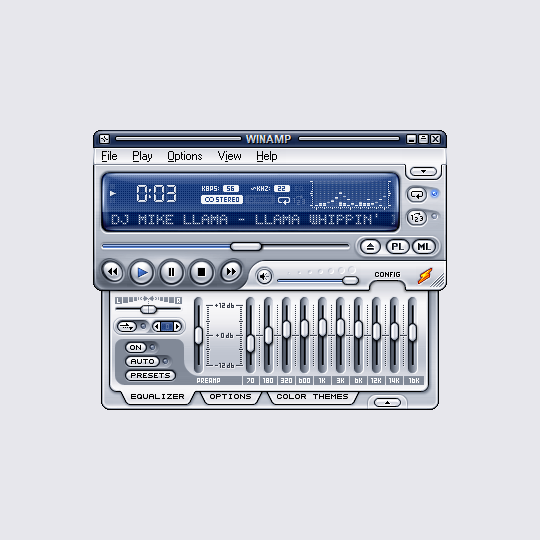Switch to the COLOR THEMES tab
Viewport: 540px width, 540px height.
click(x=312, y=397)
